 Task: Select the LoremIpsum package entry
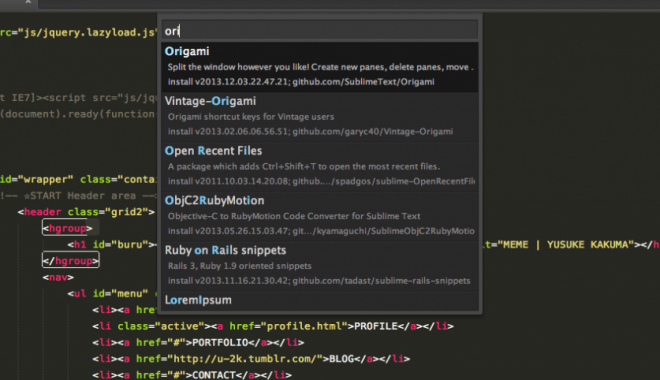[x=320, y=300]
